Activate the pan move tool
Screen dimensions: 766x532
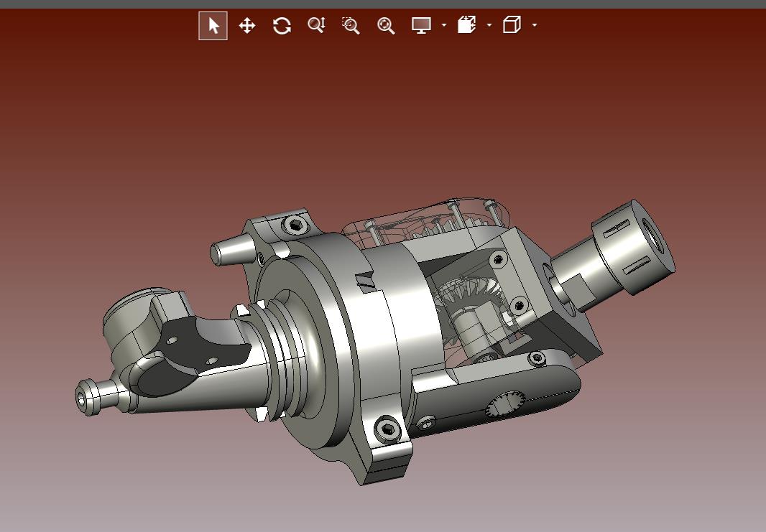[x=247, y=25]
